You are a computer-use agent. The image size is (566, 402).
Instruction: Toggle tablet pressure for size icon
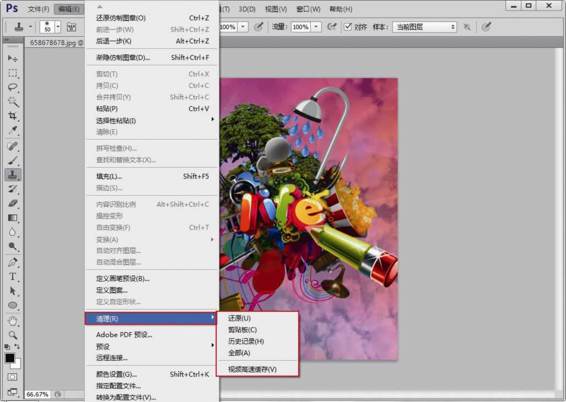tap(486, 27)
